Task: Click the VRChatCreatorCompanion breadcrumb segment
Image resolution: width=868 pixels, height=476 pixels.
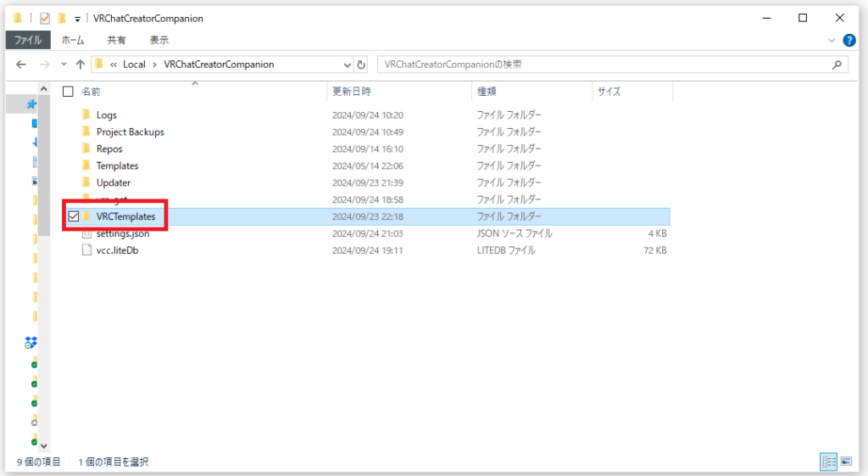Action: pos(219,64)
